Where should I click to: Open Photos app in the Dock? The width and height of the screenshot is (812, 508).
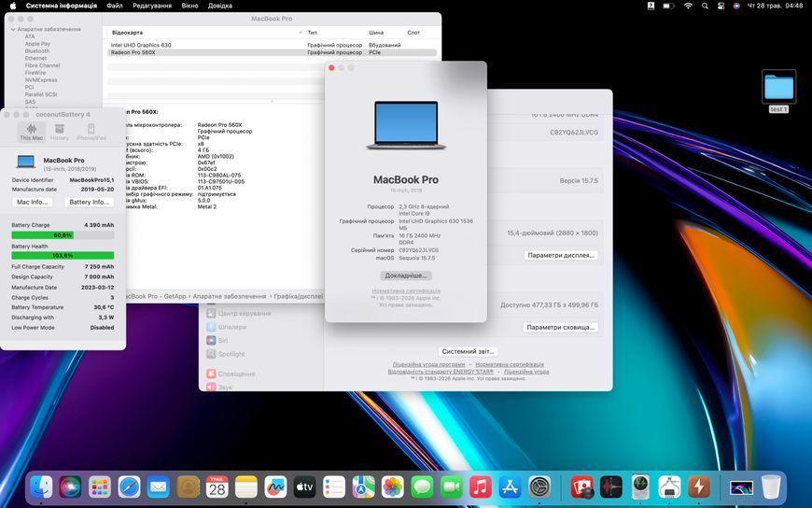(393, 487)
